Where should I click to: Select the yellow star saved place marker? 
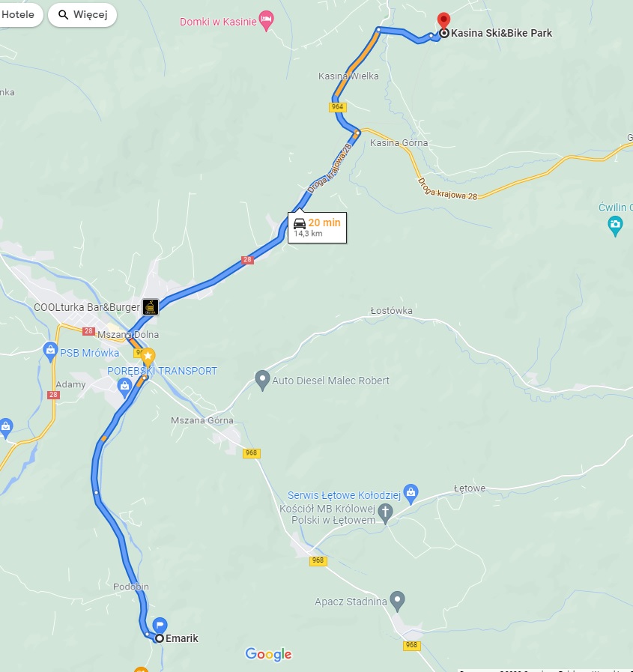coord(148,357)
